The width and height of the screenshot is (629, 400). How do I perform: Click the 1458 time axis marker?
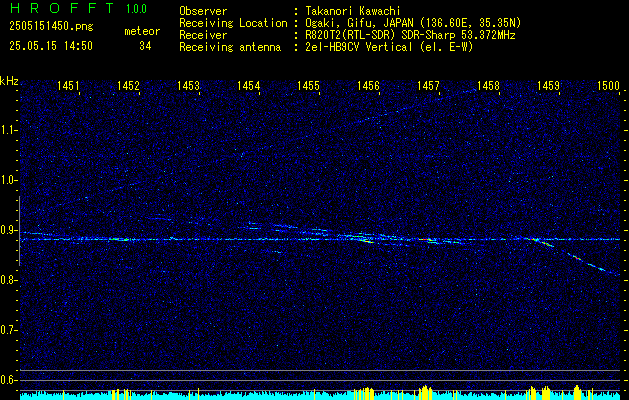coord(489,85)
